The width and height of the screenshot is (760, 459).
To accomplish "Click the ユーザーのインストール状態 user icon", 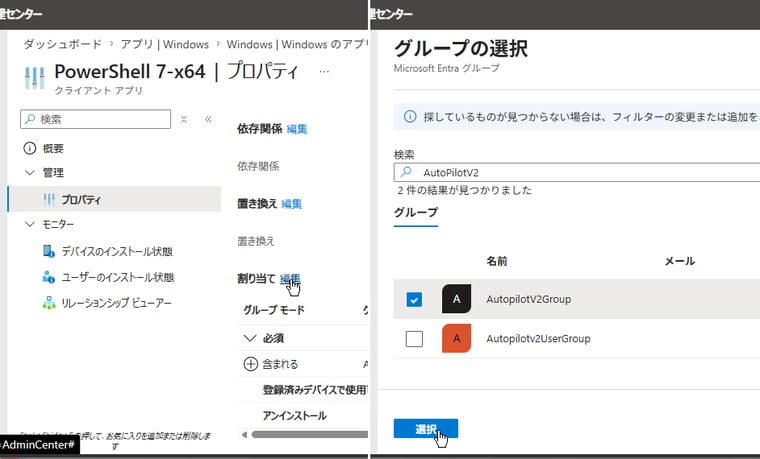I will [x=48, y=277].
